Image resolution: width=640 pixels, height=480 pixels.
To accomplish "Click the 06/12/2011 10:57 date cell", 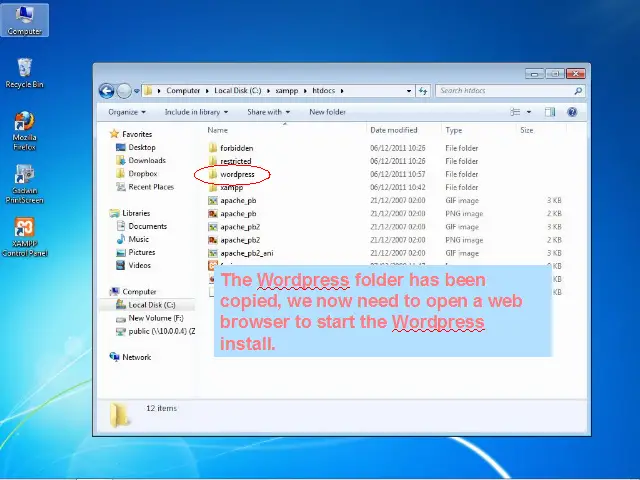I will [398, 174].
